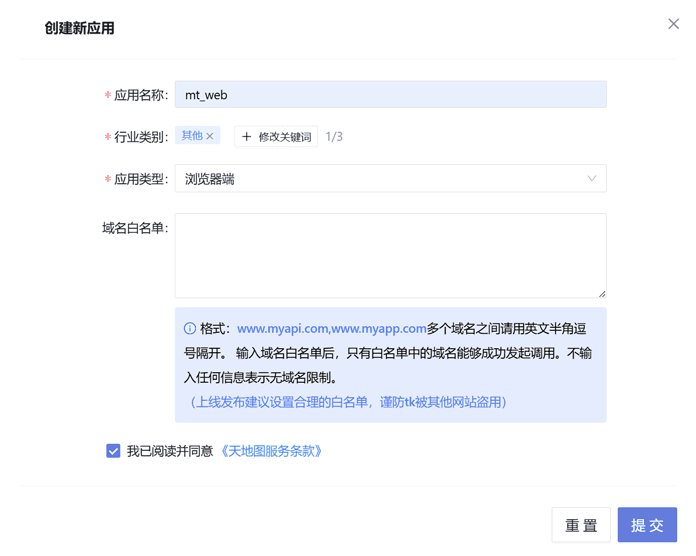Viewport: 696px width, 556px height.
Task: Open the 浏览器端 application type dropdown
Action: [390, 179]
